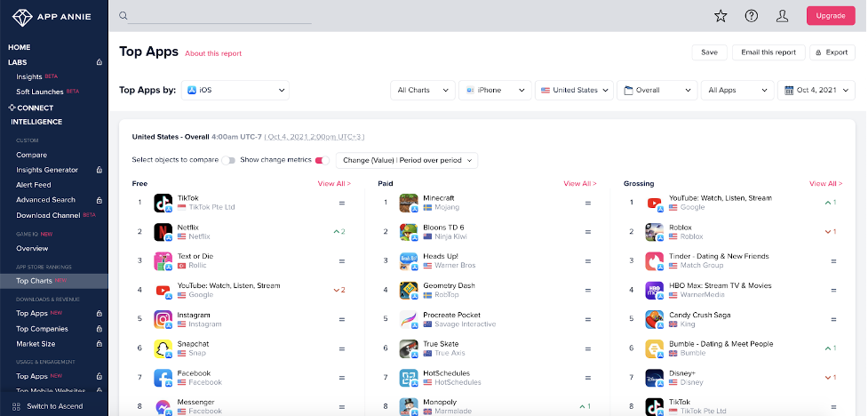Screen dimensions: 868x416
Task: Click the Snapchat app icon
Action: (x=163, y=348)
